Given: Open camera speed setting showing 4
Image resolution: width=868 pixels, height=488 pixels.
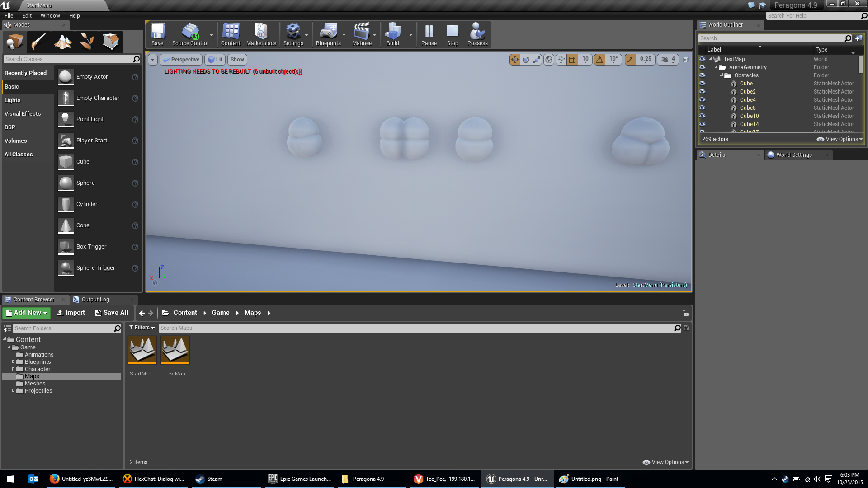Looking at the screenshot, I should point(668,59).
